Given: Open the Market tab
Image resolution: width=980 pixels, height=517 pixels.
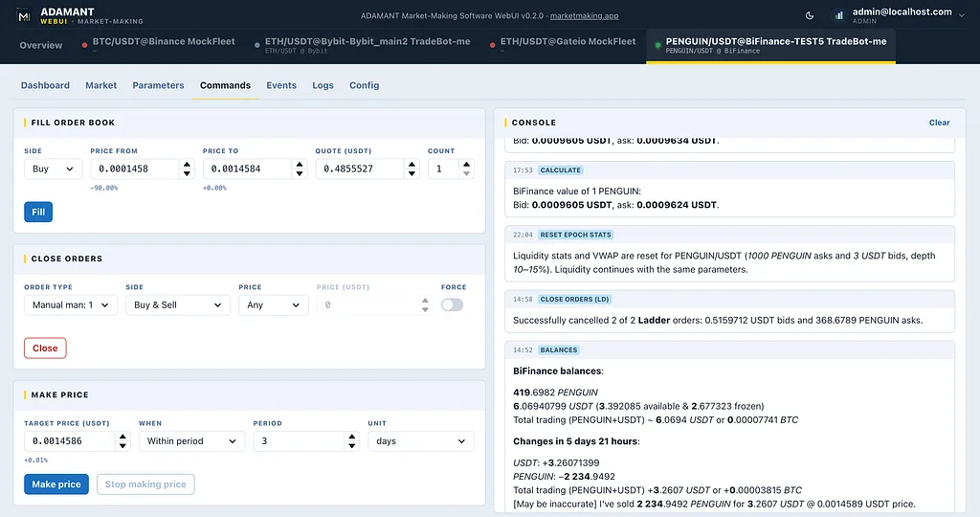Looking at the screenshot, I should click(100, 85).
